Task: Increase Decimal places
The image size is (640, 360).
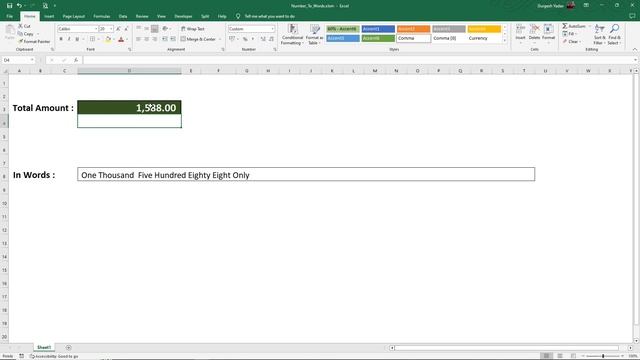Action: [x=263, y=39]
